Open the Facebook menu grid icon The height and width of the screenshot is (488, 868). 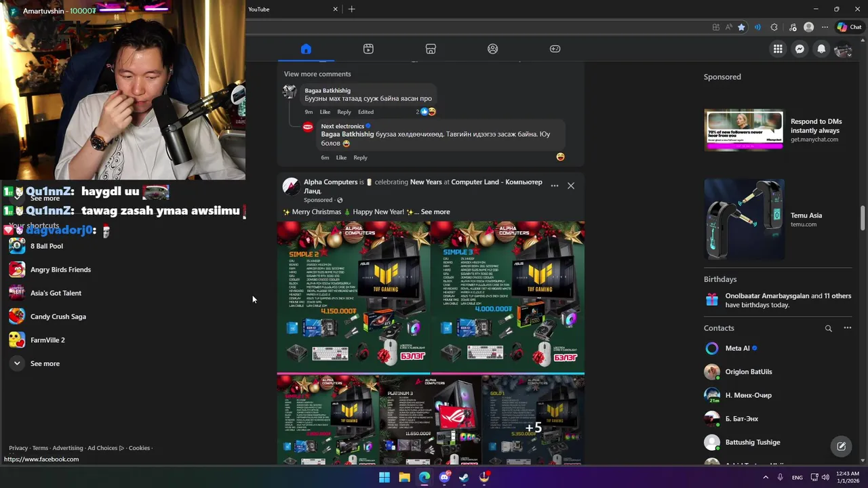778,49
